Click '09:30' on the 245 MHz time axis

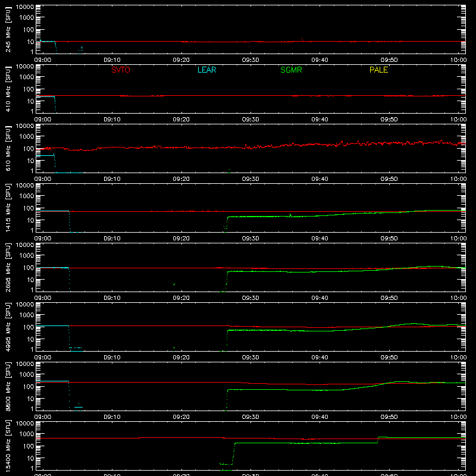click(x=250, y=60)
